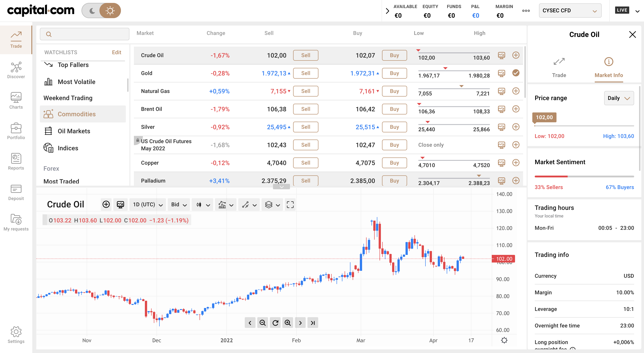Open the 1D (UTC) timeframe dropdown

tap(148, 204)
